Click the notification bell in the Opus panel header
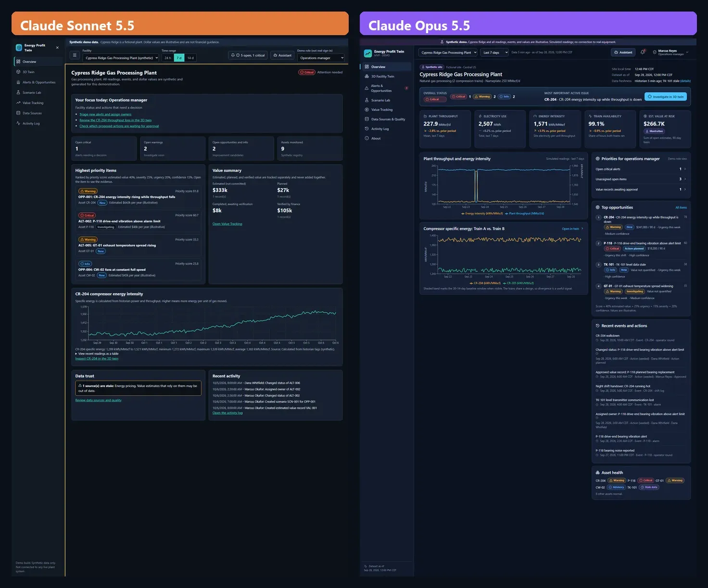 pyautogui.click(x=643, y=52)
